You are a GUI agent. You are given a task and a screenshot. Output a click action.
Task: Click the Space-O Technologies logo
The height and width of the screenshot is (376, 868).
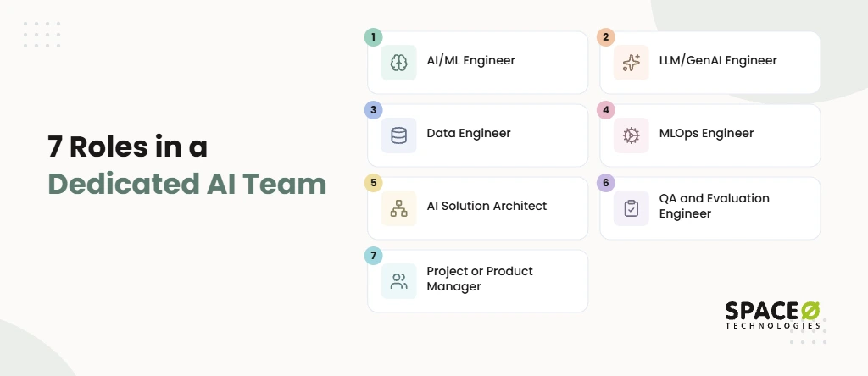tap(773, 315)
